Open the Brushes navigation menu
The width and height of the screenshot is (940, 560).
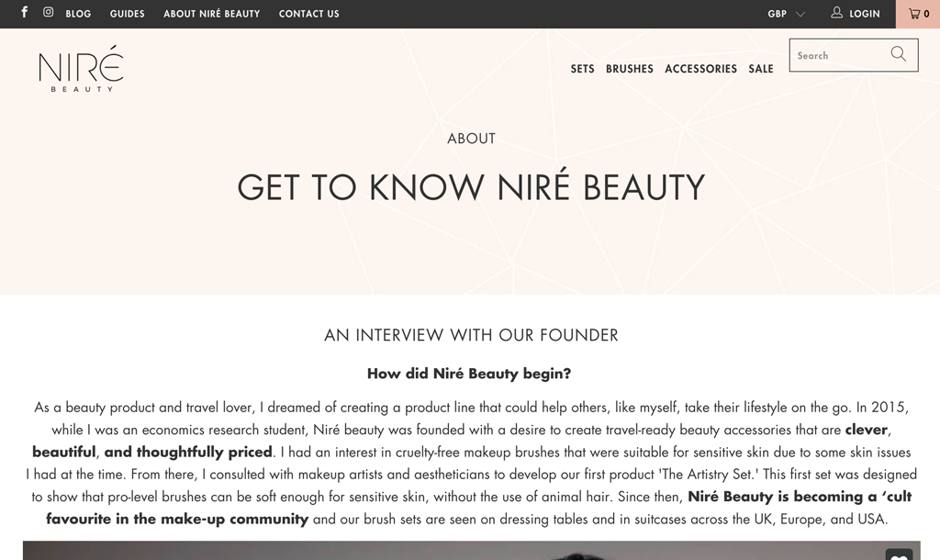[630, 69]
